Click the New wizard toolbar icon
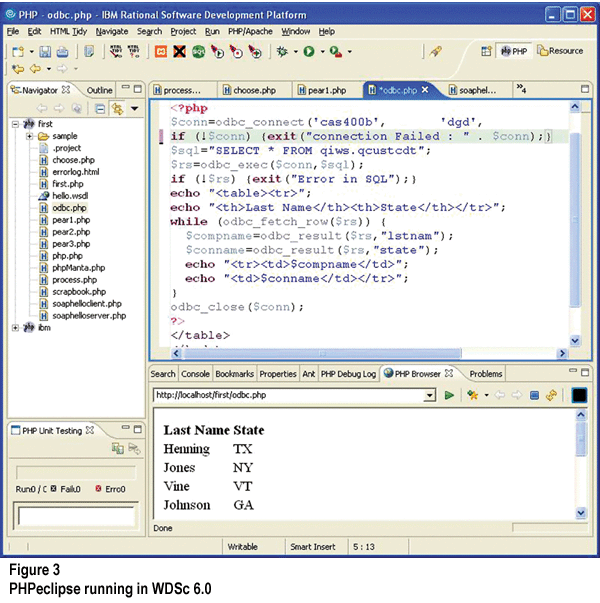Image resolution: width=600 pixels, height=603 pixels. pyautogui.click(x=18, y=51)
